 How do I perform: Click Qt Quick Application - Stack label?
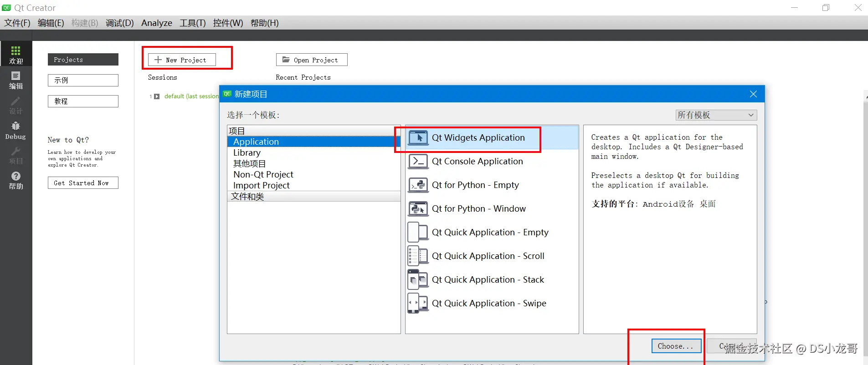click(488, 279)
